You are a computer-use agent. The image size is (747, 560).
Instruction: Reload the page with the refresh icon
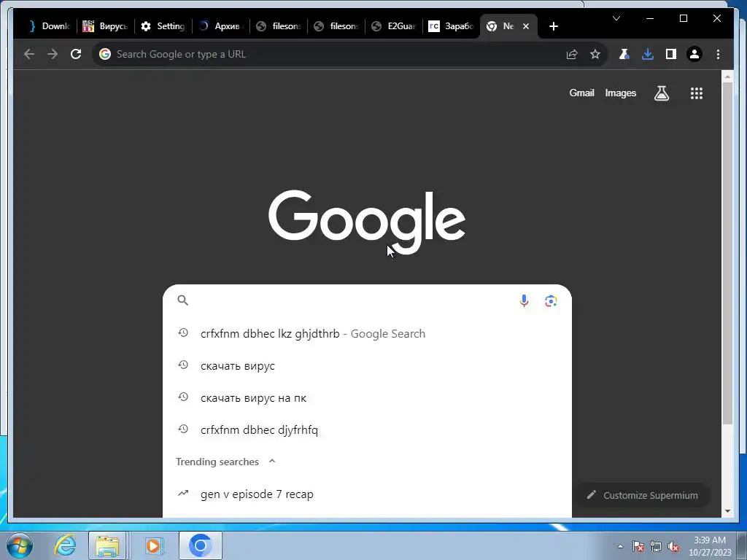[x=76, y=54]
